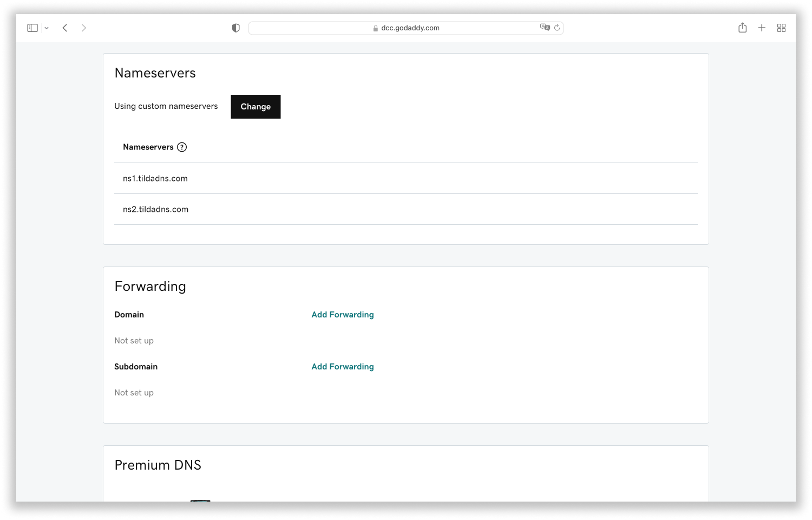Select the ns1.tildadns.com nameserver entry
Image resolution: width=812 pixels, height=520 pixels.
pos(155,178)
